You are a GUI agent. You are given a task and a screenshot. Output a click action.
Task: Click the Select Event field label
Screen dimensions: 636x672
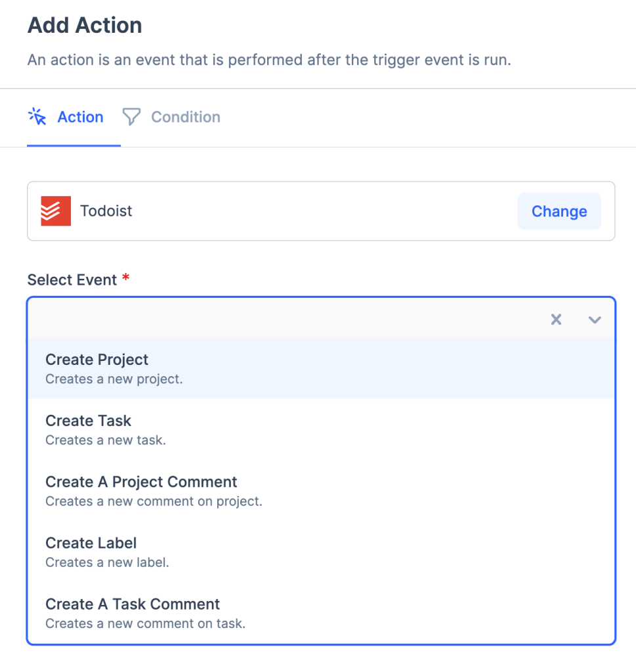click(x=72, y=280)
